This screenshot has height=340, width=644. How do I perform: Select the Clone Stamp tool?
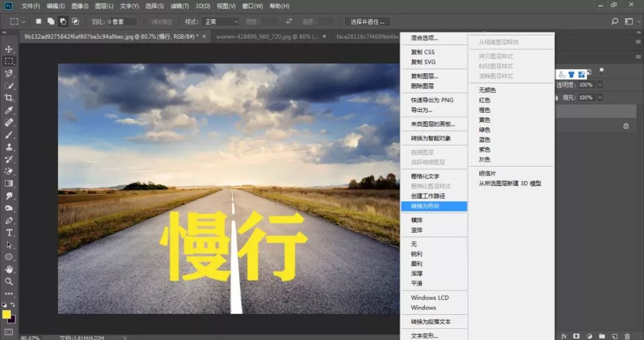8,147
